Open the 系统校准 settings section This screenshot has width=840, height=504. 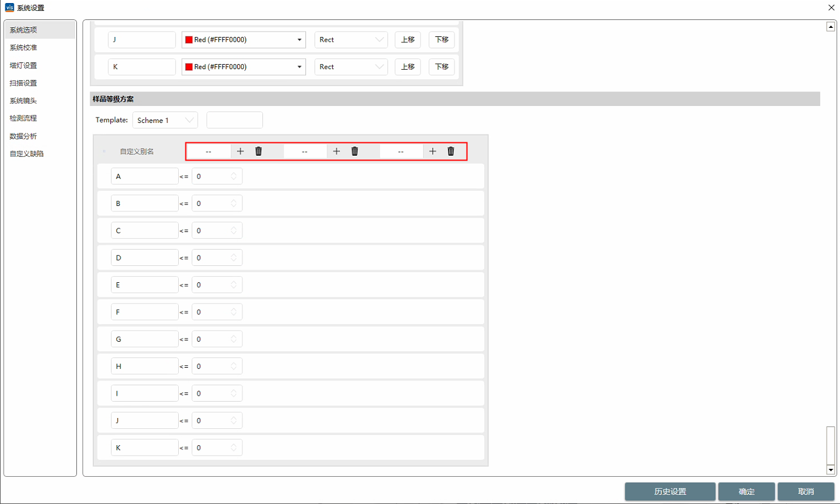pyautogui.click(x=24, y=47)
